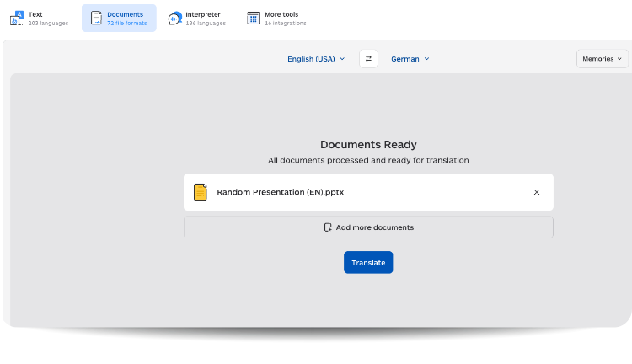Viewport: 632px width, 364px height.
Task: Click 'All documents processed and ready' message
Action: [368, 160]
